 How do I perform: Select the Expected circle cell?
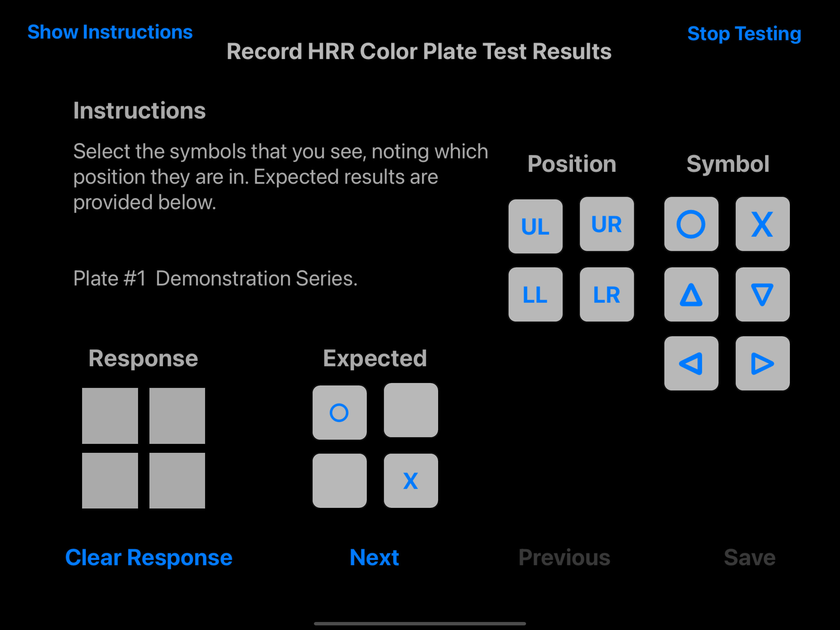(x=339, y=412)
